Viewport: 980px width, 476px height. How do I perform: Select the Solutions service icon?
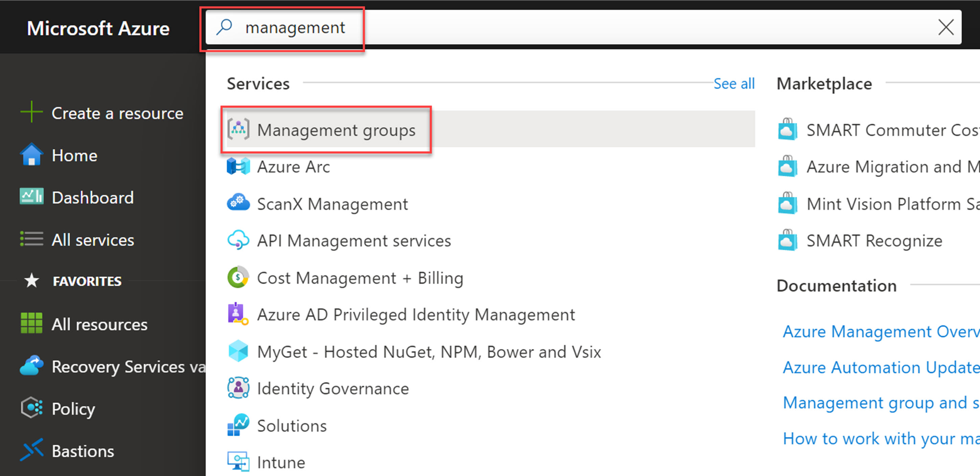click(237, 425)
